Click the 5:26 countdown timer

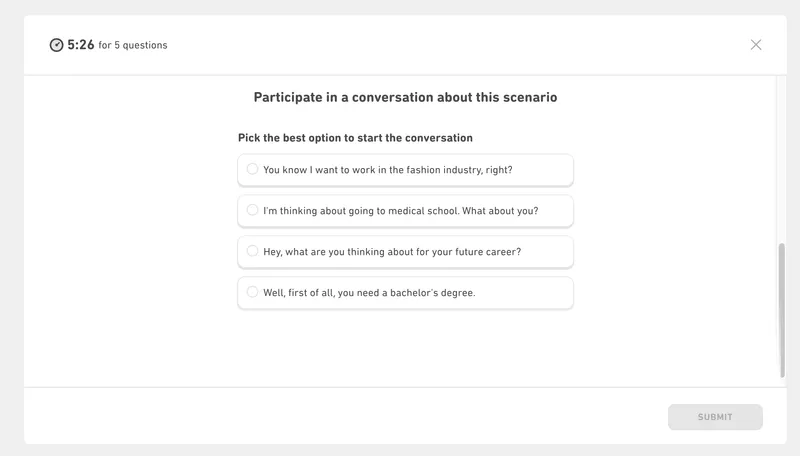click(81, 45)
